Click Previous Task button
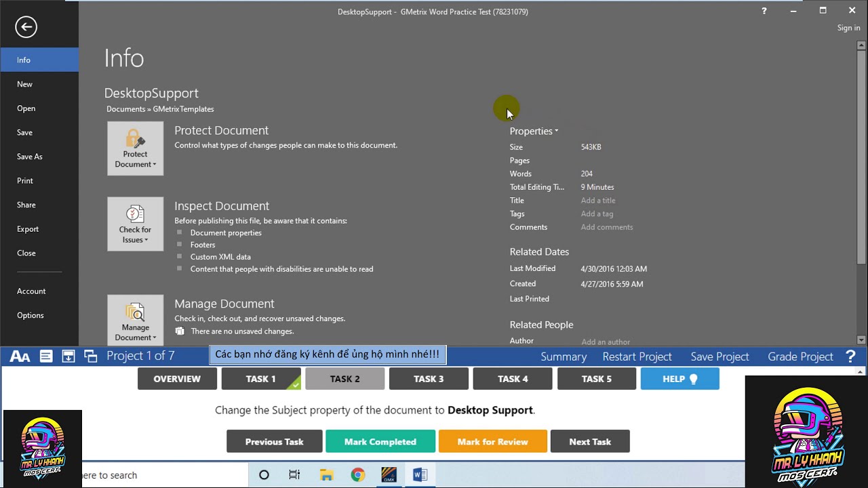This screenshot has width=868, height=488. (275, 441)
